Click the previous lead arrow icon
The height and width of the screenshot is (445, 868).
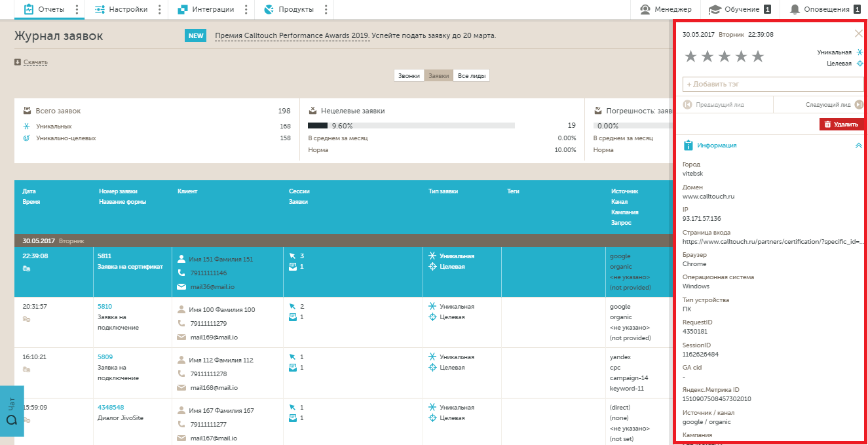point(687,105)
